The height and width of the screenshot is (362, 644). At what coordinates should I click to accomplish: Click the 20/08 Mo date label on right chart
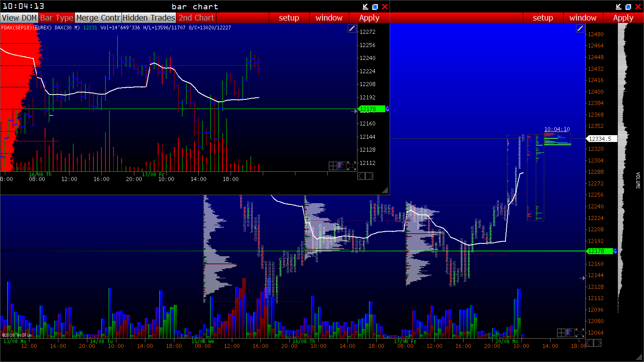(x=507, y=341)
